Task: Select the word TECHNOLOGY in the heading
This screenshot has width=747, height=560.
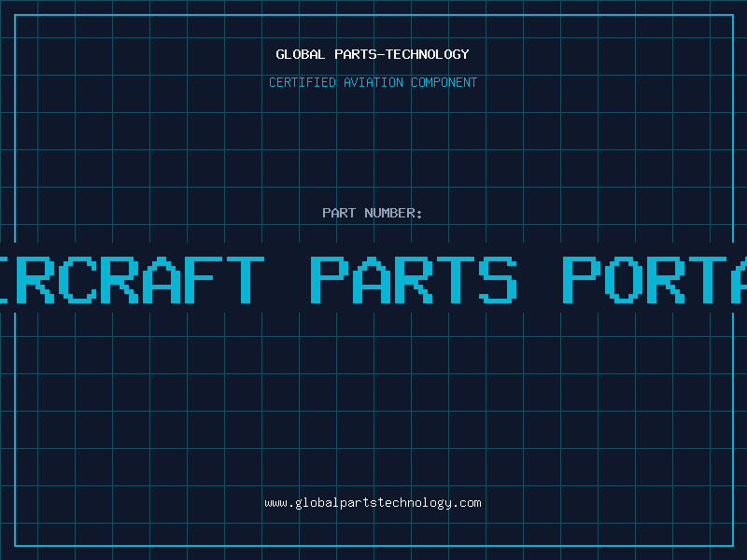Action: point(428,54)
